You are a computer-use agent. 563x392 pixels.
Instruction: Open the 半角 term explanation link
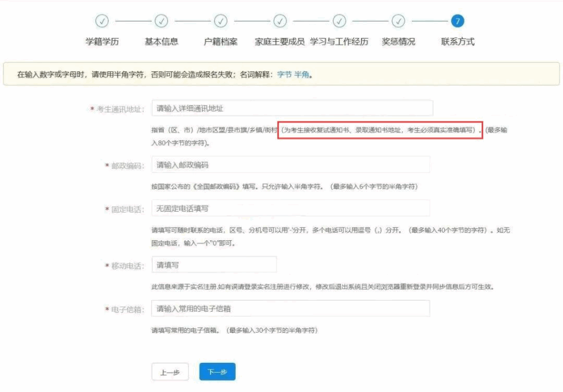coord(302,74)
